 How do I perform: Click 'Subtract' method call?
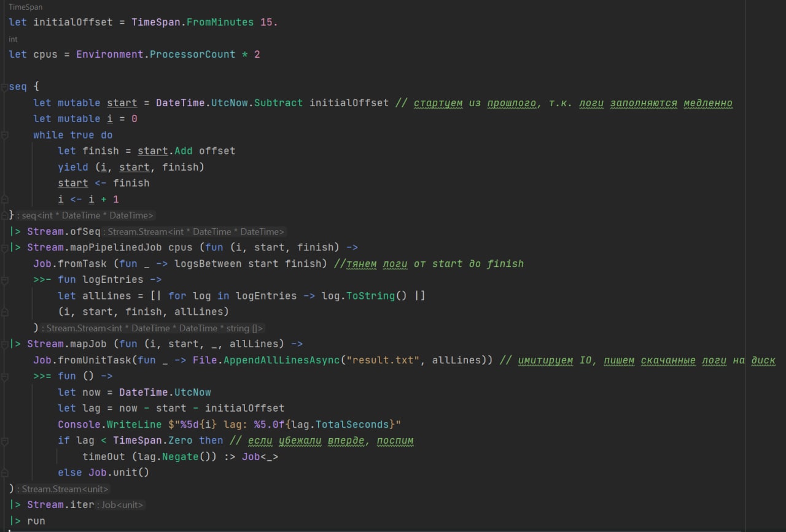coord(279,102)
